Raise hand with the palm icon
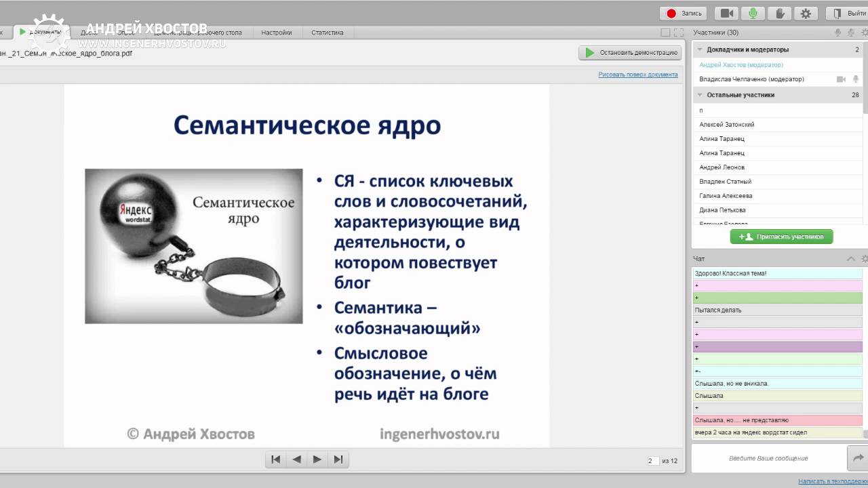This screenshot has width=868, height=488. tap(779, 13)
